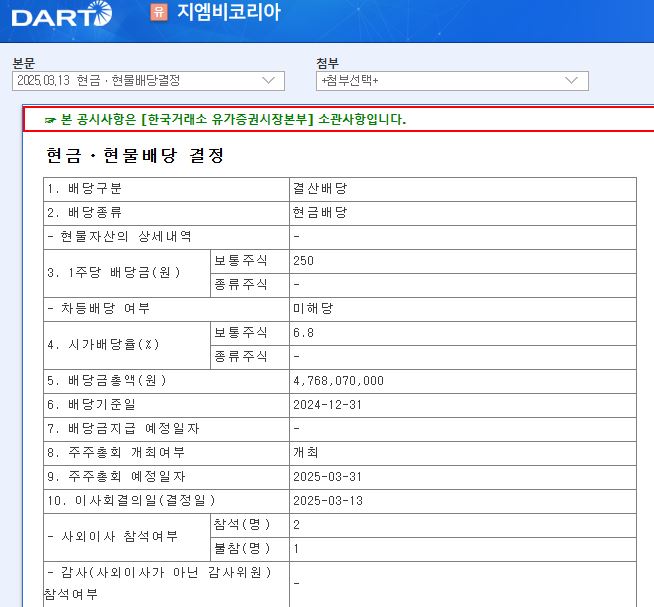Click the 불참(명) sub-label
Image resolution: width=654 pixels, height=607 pixels.
pyautogui.click(x=242, y=549)
